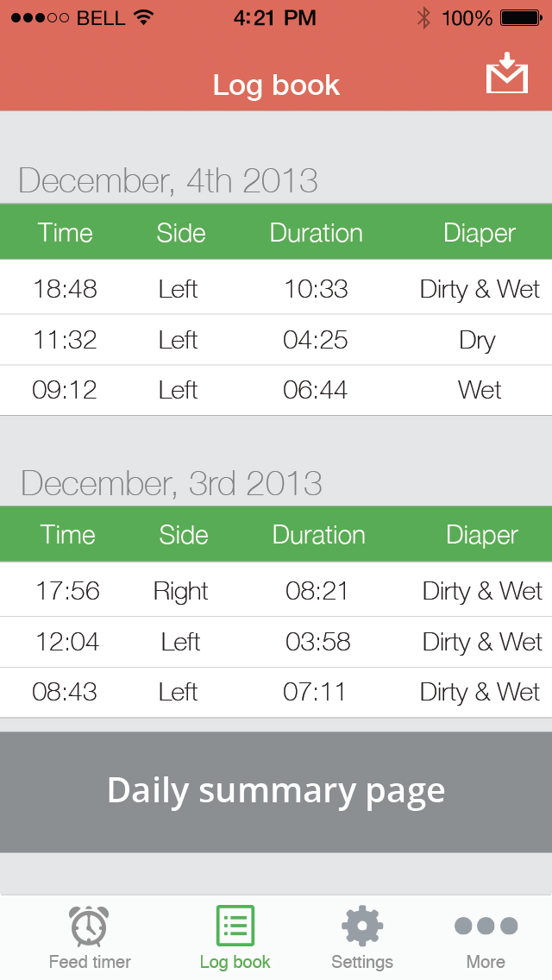Click the Diaper column header
This screenshot has height=980, width=552.
click(480, 232)
